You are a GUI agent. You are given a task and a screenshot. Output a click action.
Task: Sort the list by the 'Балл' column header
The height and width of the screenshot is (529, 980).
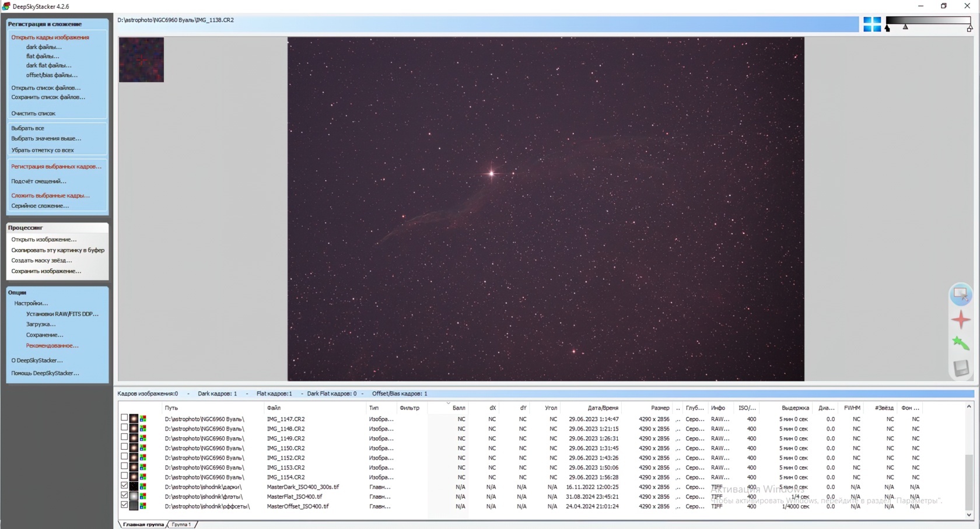click(459, 408)
